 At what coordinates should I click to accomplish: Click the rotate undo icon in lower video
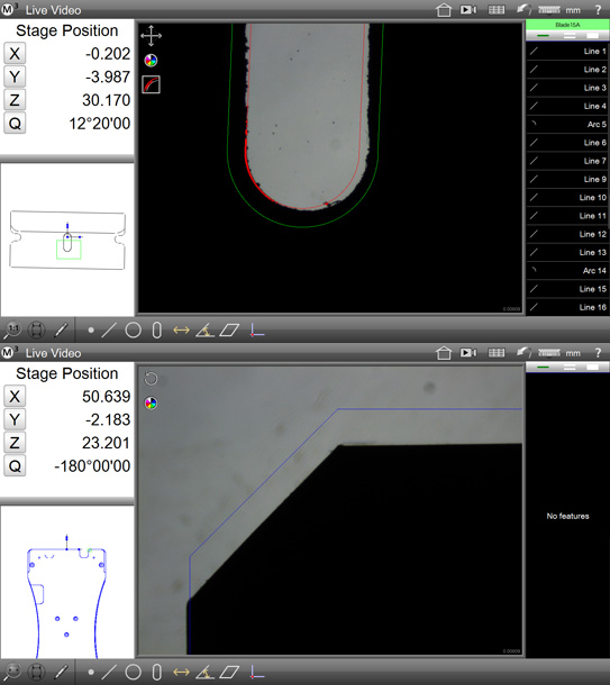[151, 378]
